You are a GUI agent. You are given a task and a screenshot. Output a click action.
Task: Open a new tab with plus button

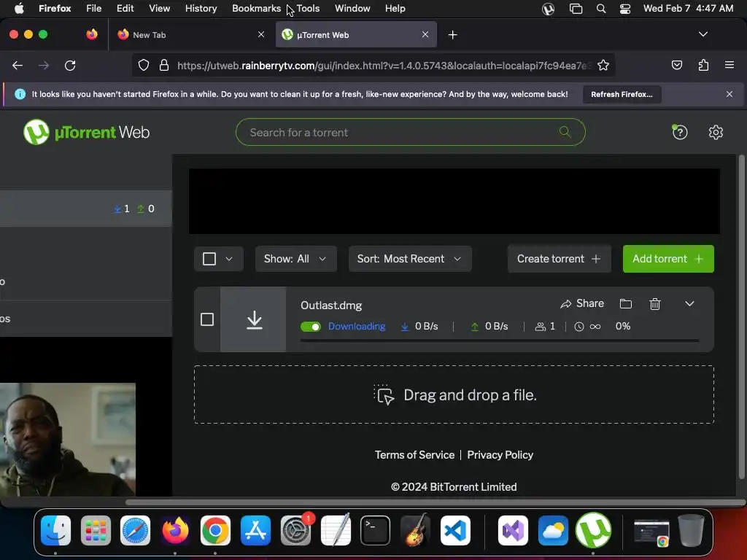coord(452,35)
